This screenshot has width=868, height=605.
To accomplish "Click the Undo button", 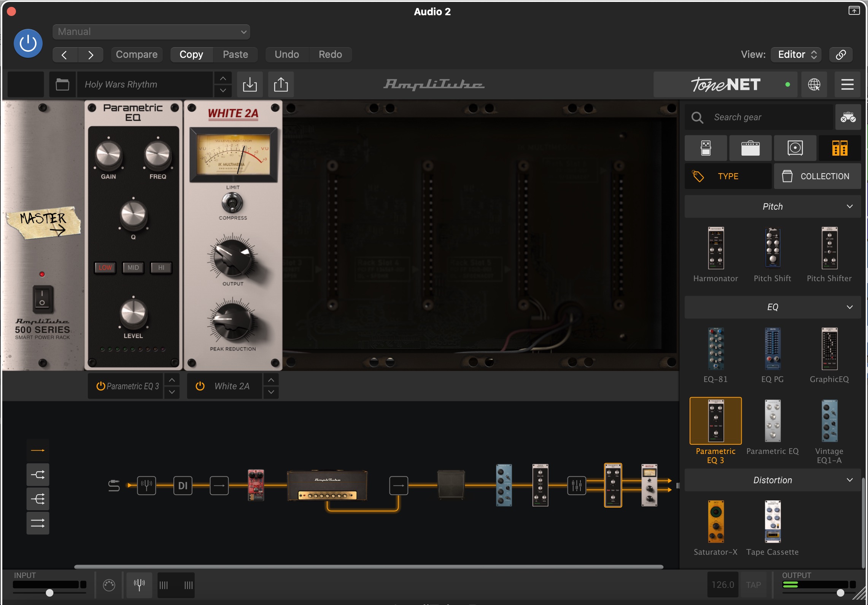I will click(287, 54).
